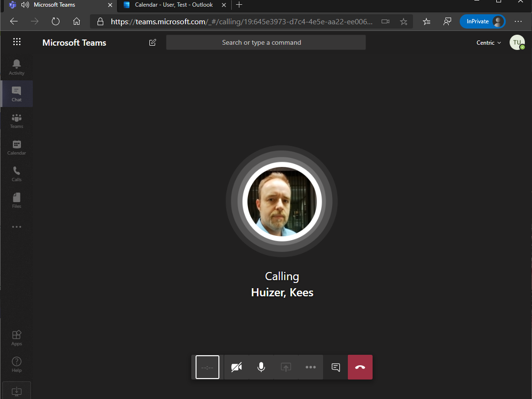The height and width of the screenshot is (399, 532).
Task: Refresh the browser page
Action: (x=56, y=21)
